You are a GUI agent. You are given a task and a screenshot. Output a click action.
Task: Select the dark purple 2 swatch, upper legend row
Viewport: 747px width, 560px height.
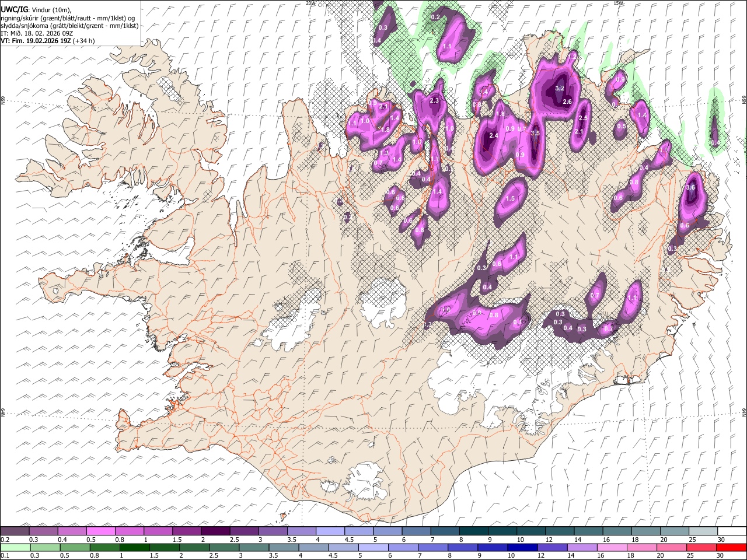pyautogui.click(x=215, y=531)
